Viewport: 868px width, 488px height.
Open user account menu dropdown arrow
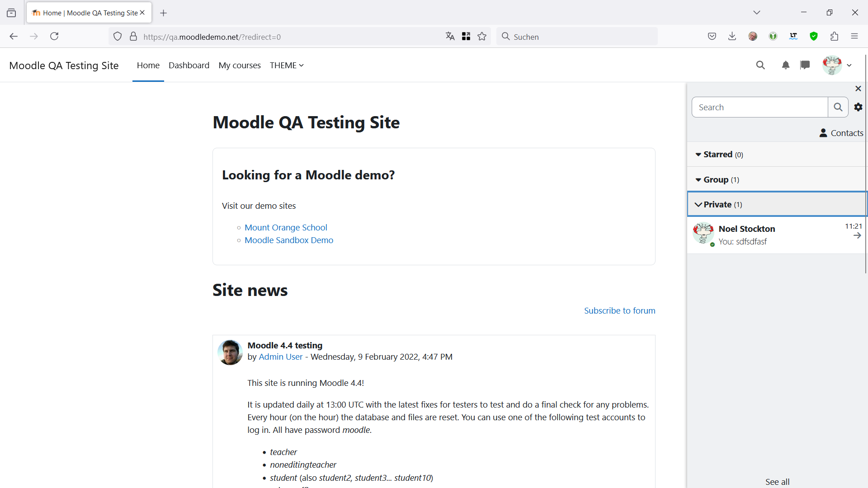[x=849, y=65]
